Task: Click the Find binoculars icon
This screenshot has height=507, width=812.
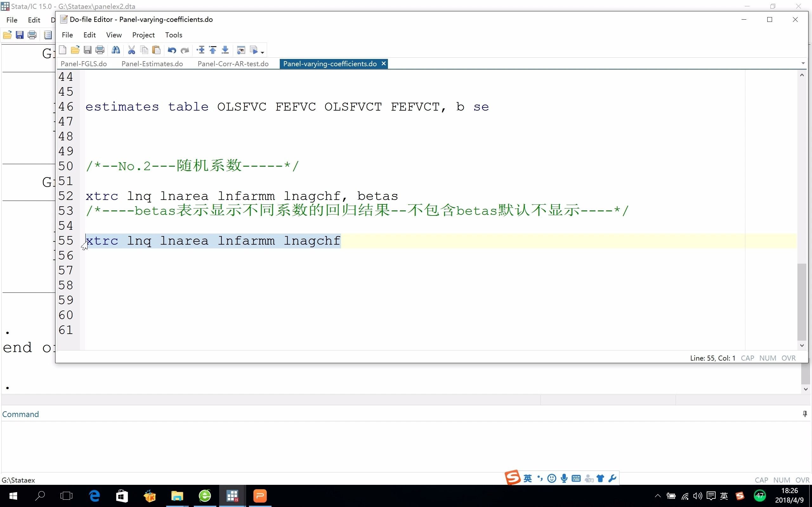Action: (x=116, y=50)
